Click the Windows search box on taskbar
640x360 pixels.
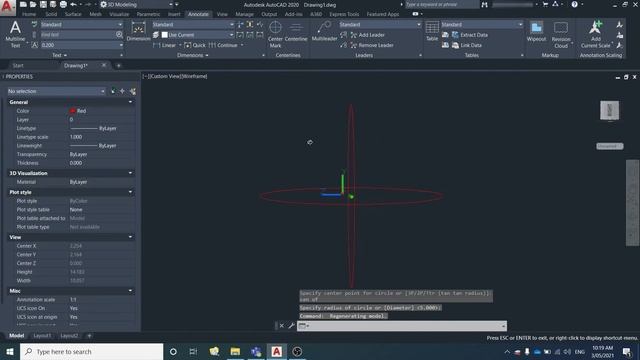(91, 351)
